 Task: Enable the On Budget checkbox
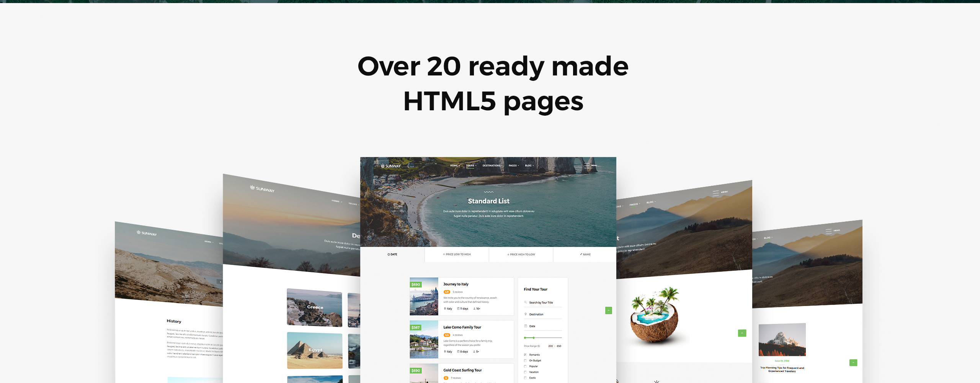click(x=525, y=360)
